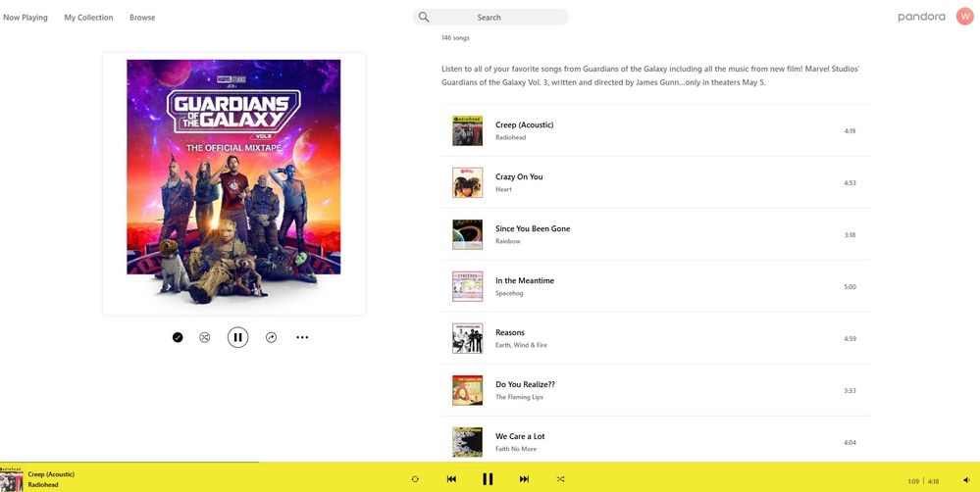Select the Reasons track title
This screenshot has height=492, width=980.
510,332
